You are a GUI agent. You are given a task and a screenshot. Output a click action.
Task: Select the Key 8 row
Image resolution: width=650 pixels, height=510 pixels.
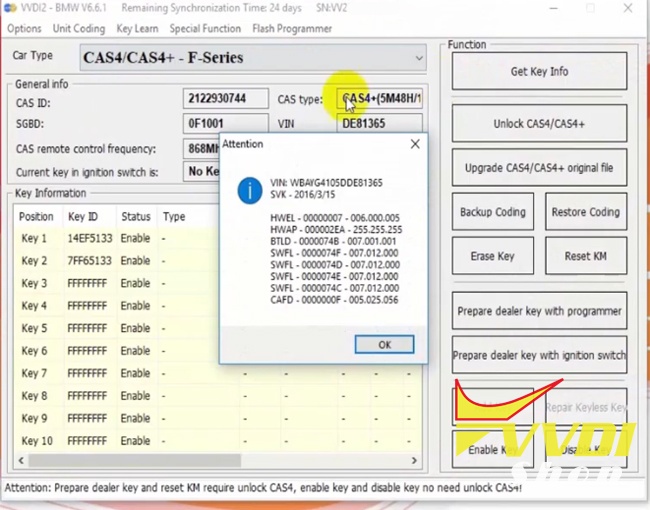click(218, 396)
